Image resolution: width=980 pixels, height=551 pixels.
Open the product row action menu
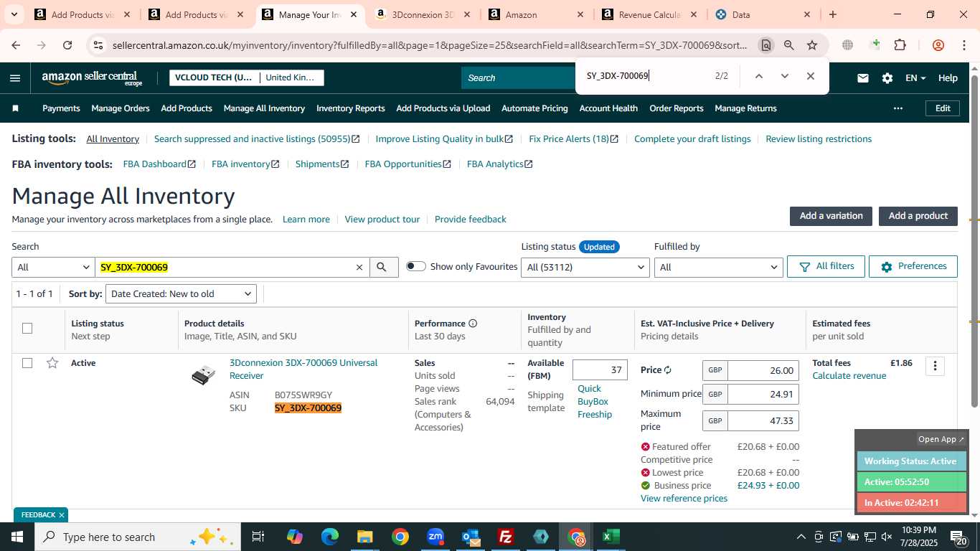click(935, 366)
